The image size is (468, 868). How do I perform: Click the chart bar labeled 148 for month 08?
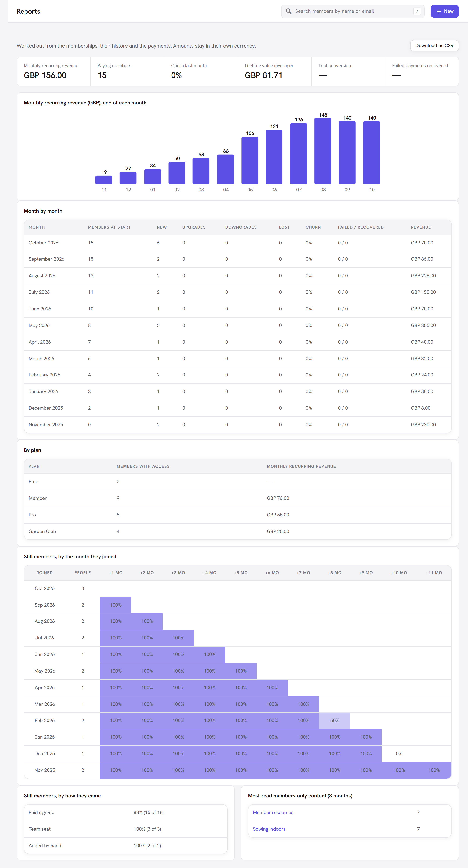[x=323, y=151]
